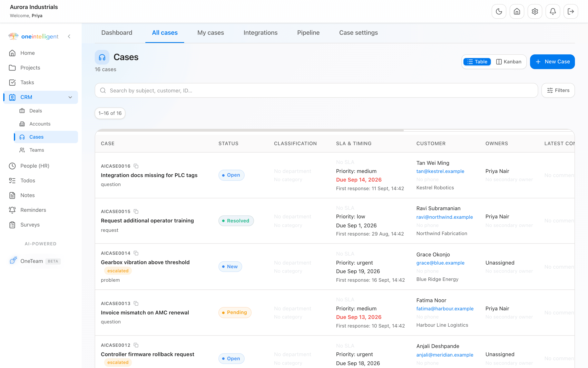The image size is (588, 368).
Task: Switch to the Kanban view
Action: [509, 62]
